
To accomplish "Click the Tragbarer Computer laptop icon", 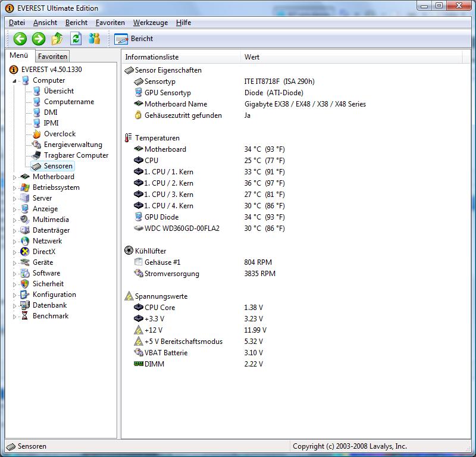I will point(37,155).
